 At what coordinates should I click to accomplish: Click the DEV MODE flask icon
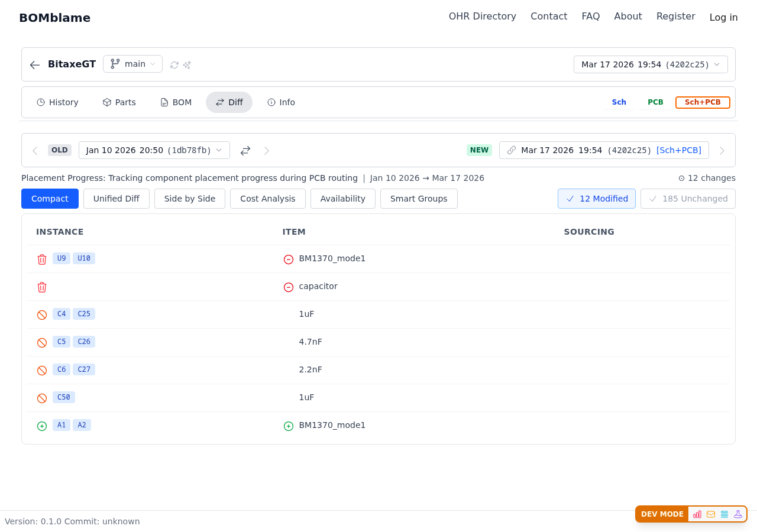tap(738, 514)
